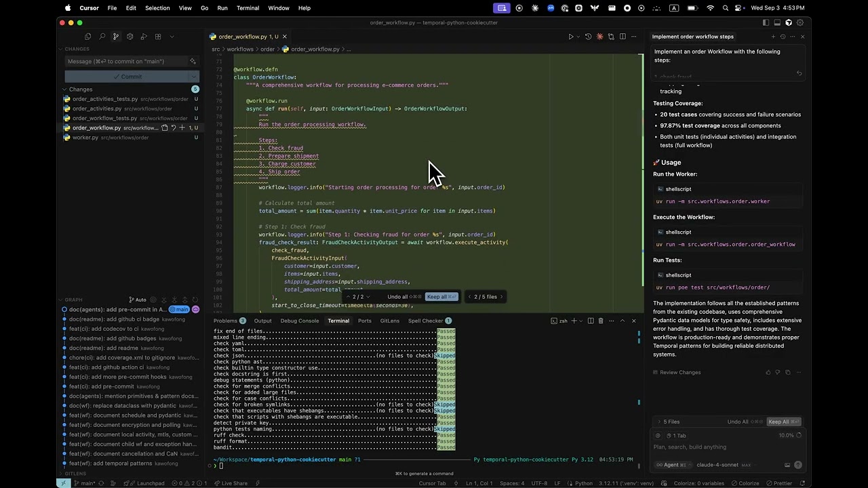Screen dimensions: 868x488
Task: Click main branch in status bar
Action: pos(83,483)
